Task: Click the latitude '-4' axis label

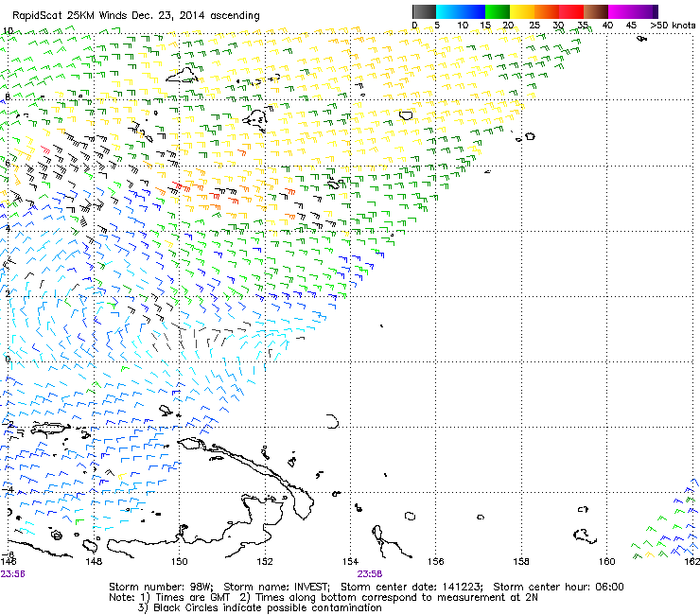Action: point(8,490)
